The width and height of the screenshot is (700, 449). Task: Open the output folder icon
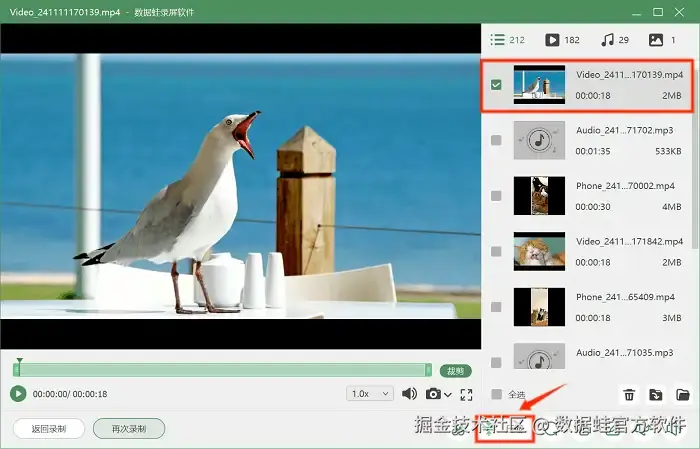(683, 395)
